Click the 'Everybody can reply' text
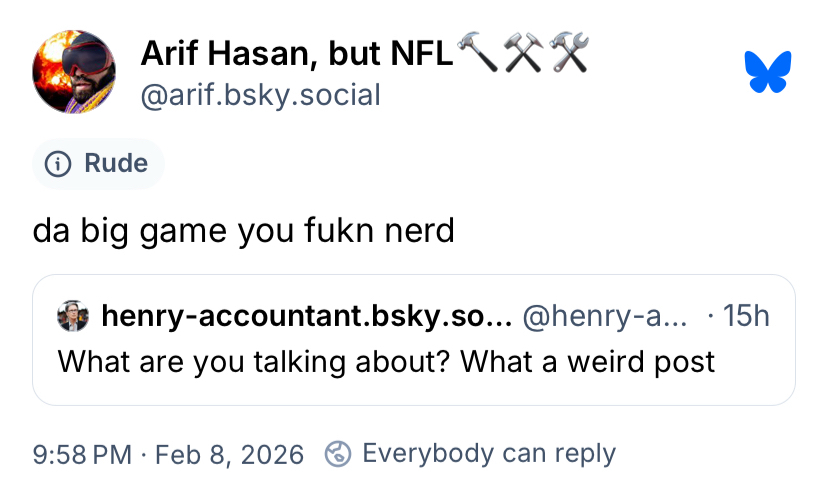The image size is (828, 493). [488, 454]
